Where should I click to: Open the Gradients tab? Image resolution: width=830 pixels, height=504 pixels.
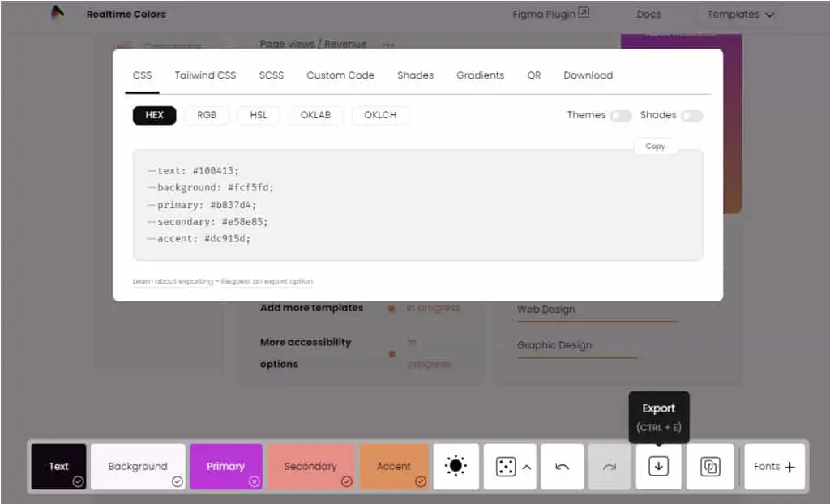click(x=480, y=75)
